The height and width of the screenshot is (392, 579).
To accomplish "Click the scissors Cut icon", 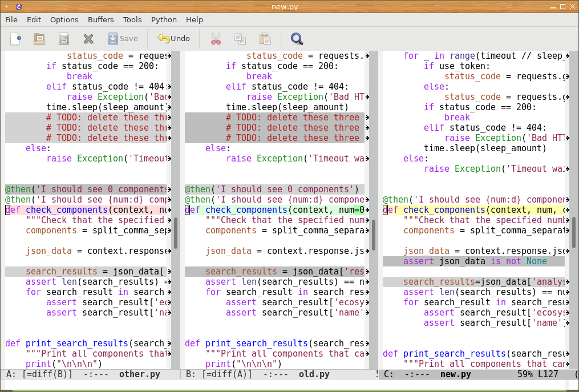I will 215,39.
